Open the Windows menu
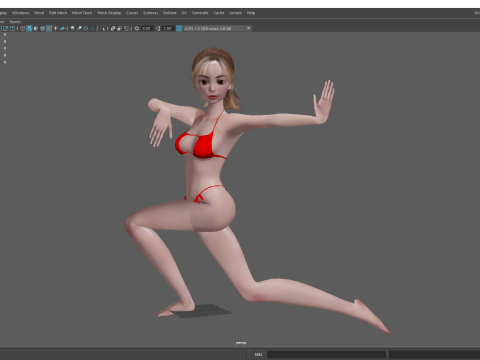This screenshot has width=480, height=360. [x=21, y=13]
